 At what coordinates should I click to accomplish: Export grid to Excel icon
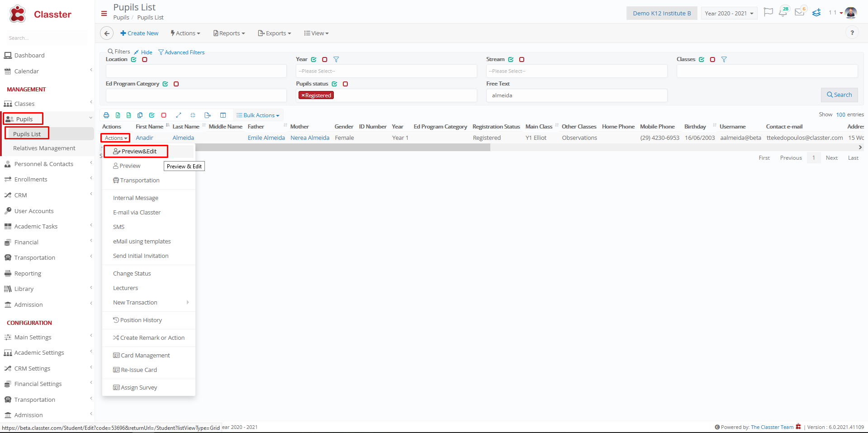(118, 115)
